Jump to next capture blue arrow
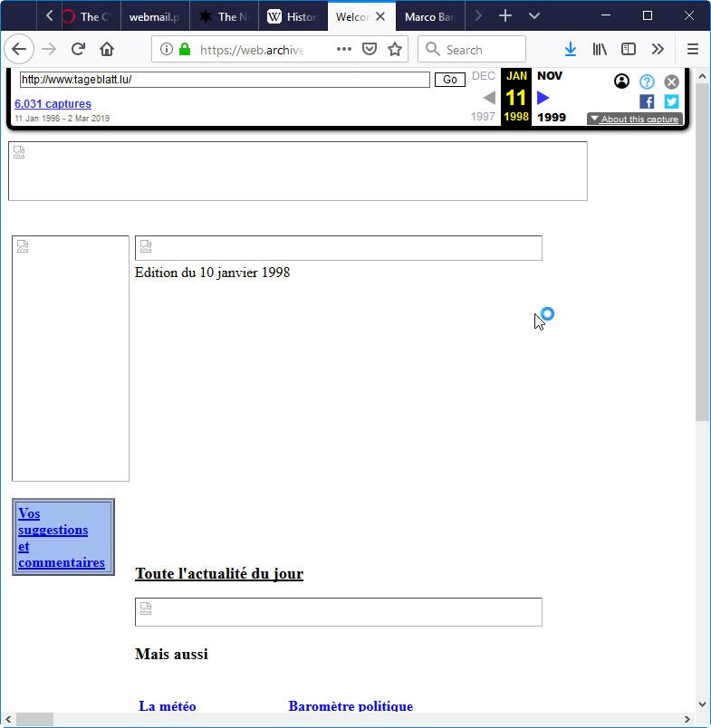Viewport: 711px width, 728px height. (x=543, y=98)
